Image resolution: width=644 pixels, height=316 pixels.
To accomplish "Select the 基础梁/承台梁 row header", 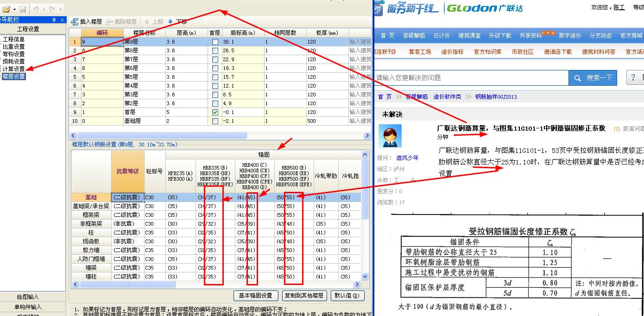I will [x=91, y=206].
